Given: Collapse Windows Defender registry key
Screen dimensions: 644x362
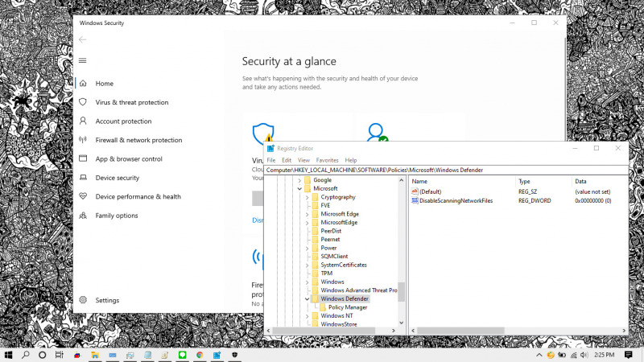Looking at the screenshot, I should pyautogui.click(x=307, y=299).
